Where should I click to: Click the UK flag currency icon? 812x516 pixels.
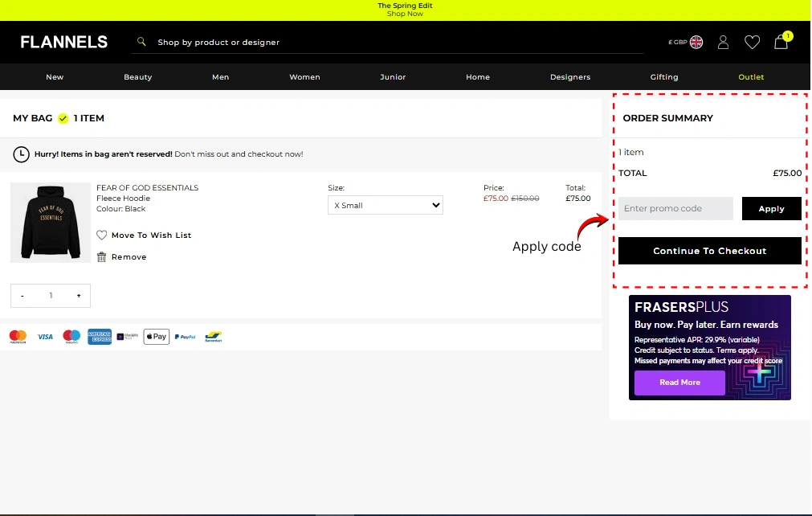(696, 43)
